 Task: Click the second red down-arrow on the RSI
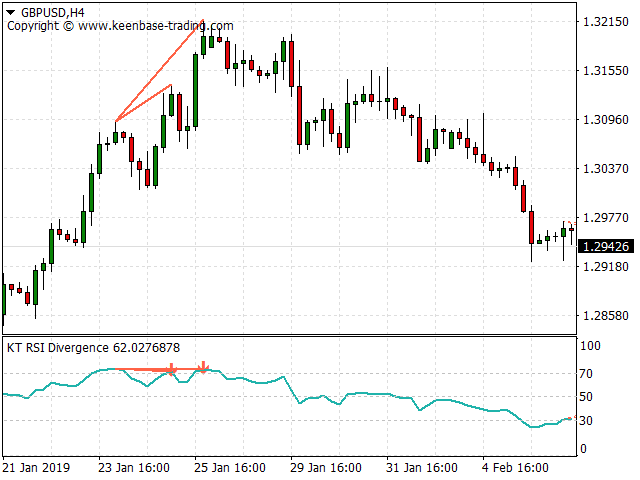203,367
